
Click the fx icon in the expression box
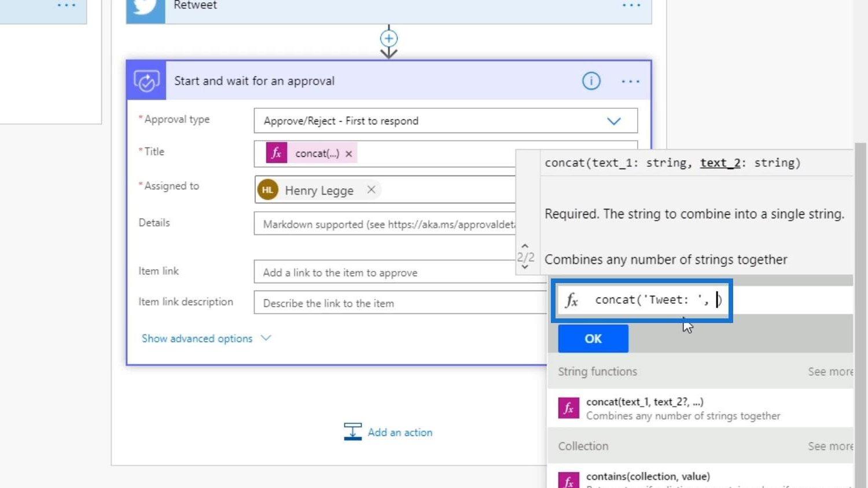[572, 300]
